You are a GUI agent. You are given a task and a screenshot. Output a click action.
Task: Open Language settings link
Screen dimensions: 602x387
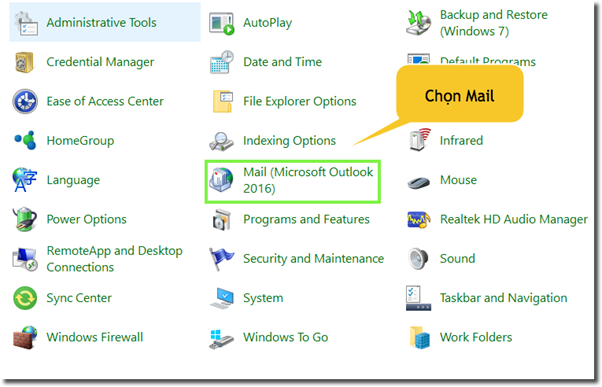(73, 180)
